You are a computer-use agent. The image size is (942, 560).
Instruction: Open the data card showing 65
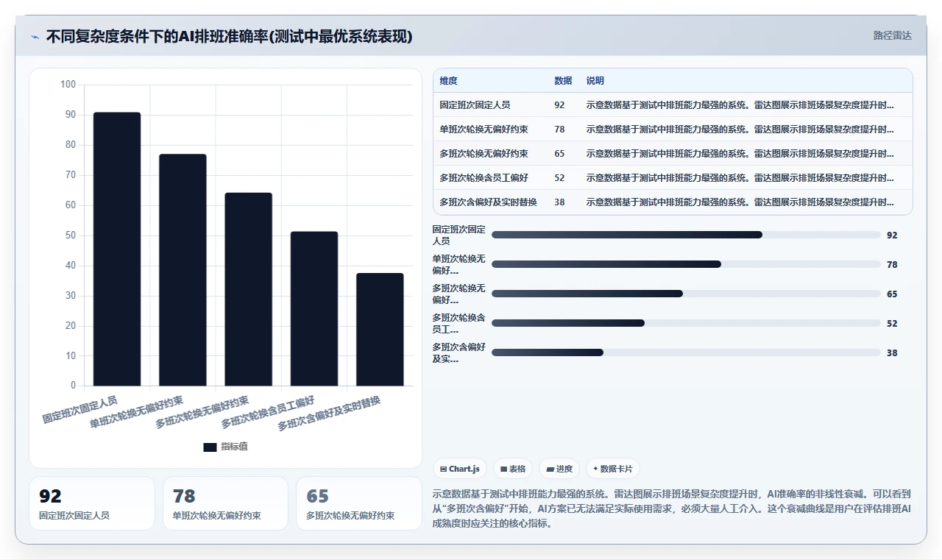(x=359, y=503)
